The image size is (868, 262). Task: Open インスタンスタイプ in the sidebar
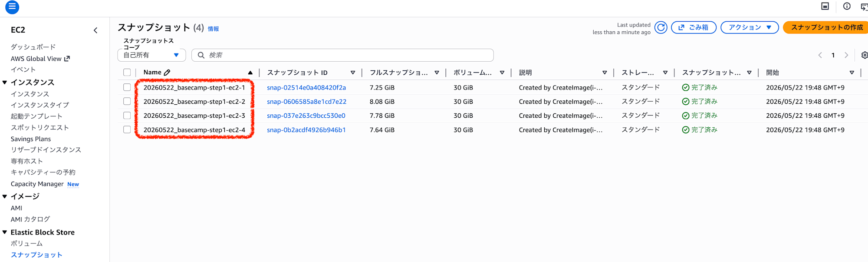pyautogui.click(x=40, y=105)
